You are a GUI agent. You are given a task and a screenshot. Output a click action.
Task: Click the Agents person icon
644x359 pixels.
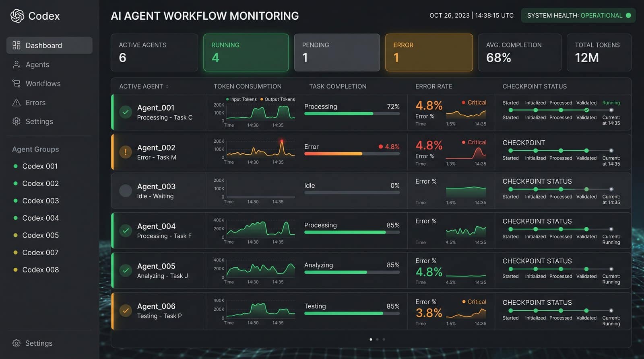click(x=17, y=64)
